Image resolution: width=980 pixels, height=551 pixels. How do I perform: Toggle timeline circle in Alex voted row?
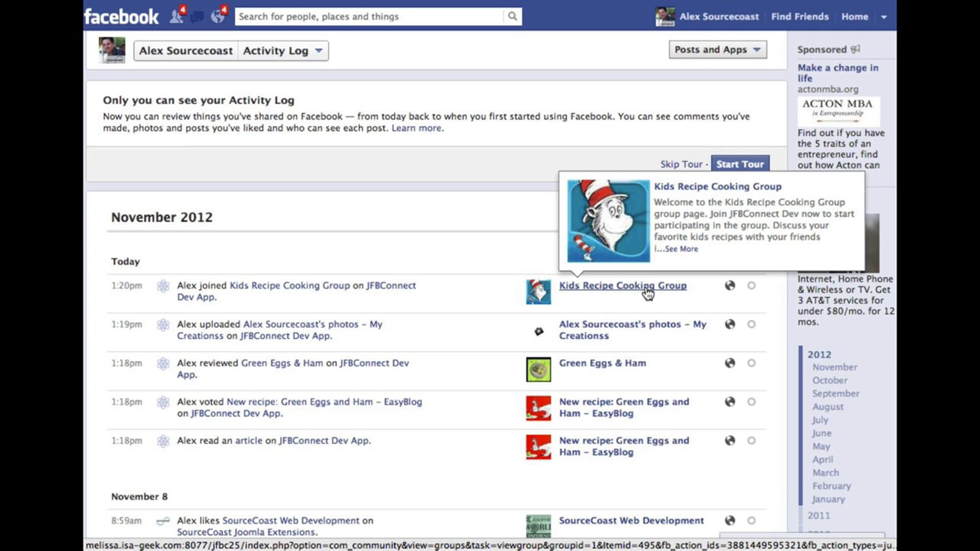[x=751, y=402]
